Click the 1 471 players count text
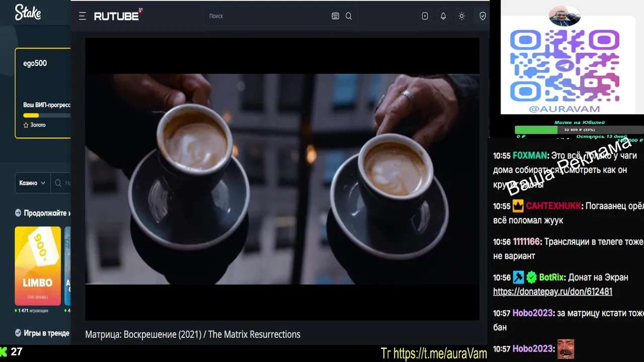Viewport: 644px width, 362px height. (x=33, y=311)
